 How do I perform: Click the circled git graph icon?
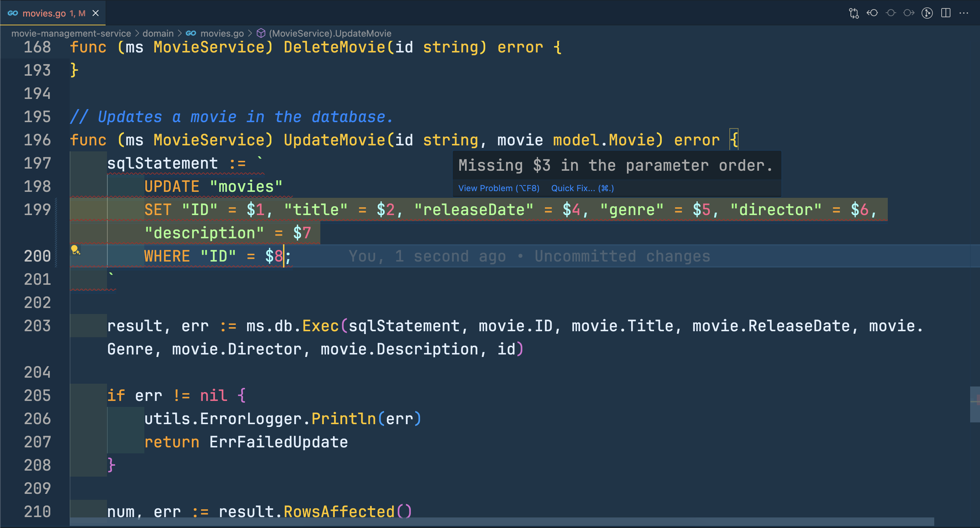(927, 13)
